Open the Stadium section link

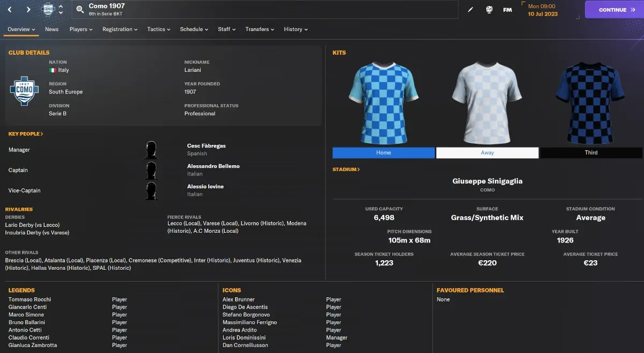coord(346,170)
